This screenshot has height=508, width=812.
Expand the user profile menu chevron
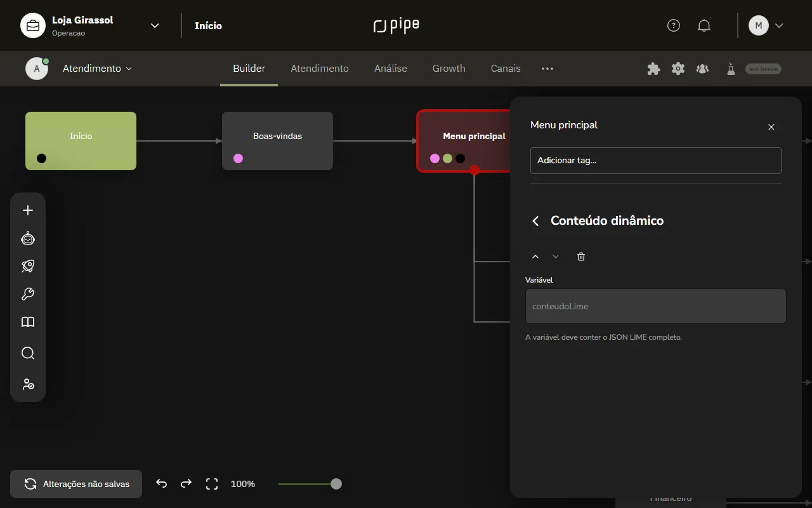[780, 25]
